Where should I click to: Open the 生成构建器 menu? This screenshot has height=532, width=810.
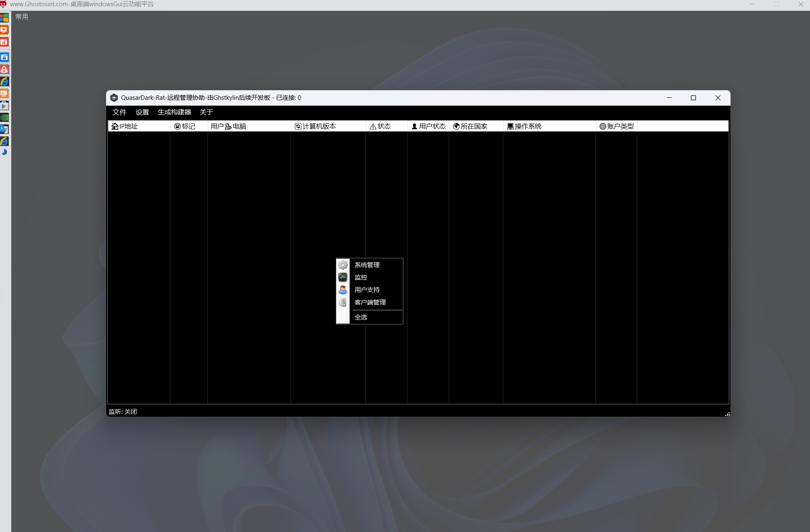(174, 112)
